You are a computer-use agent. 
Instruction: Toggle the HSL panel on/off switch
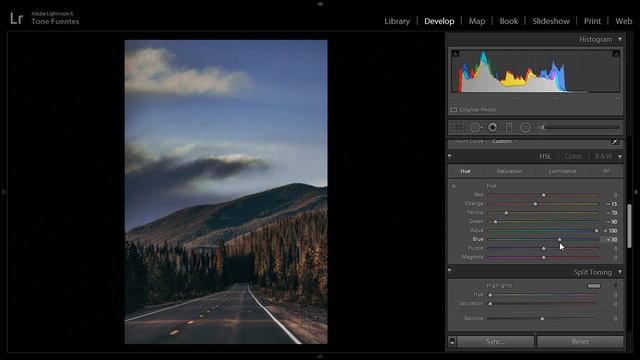coord(450,156)
